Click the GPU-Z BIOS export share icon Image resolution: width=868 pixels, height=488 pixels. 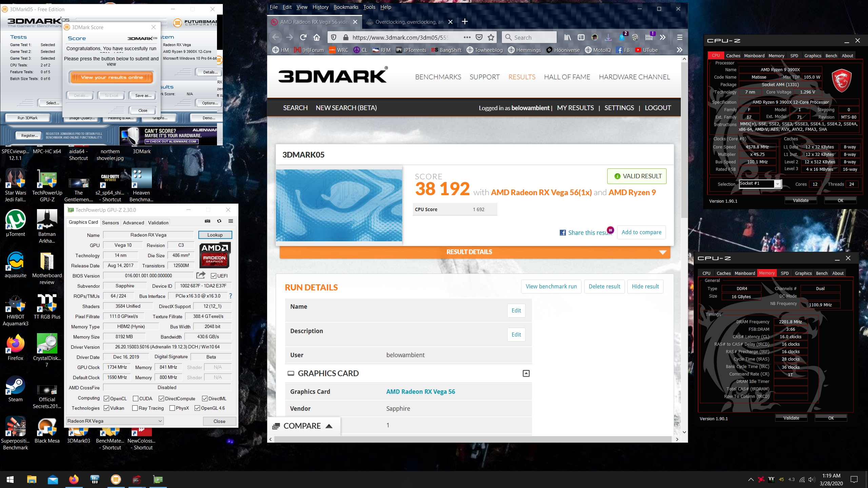(201, 275)
